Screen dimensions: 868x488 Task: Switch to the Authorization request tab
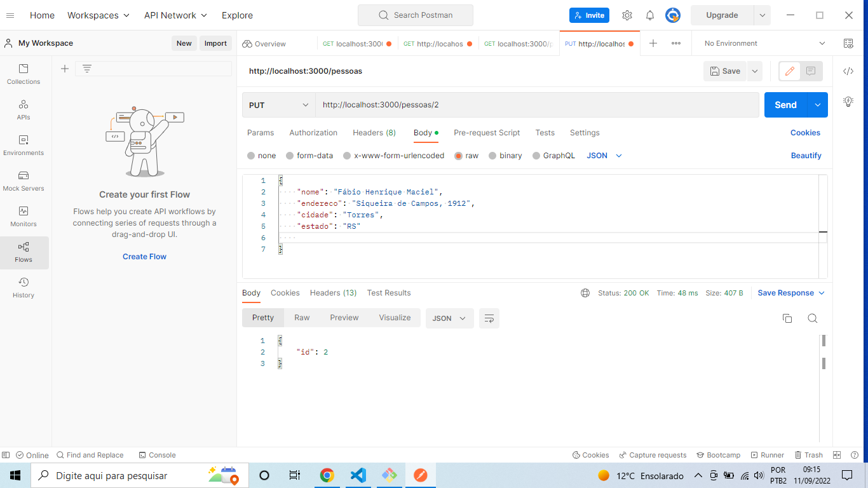coord(313,133)
